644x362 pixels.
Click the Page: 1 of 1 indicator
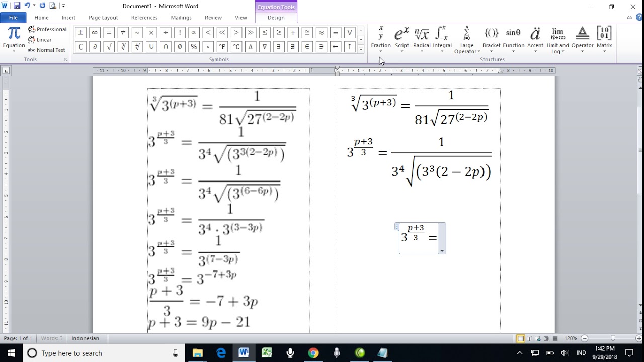(x=18, y=338)
